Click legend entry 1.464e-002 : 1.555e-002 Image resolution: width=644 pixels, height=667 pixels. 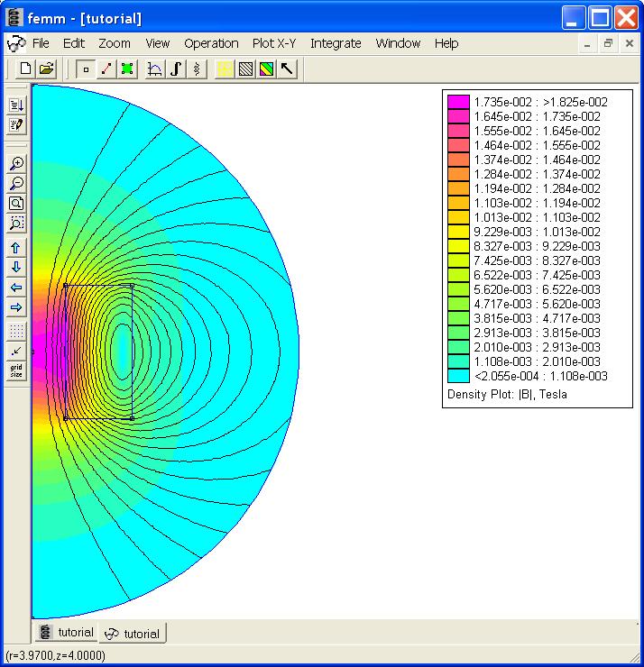click(537, 145)
